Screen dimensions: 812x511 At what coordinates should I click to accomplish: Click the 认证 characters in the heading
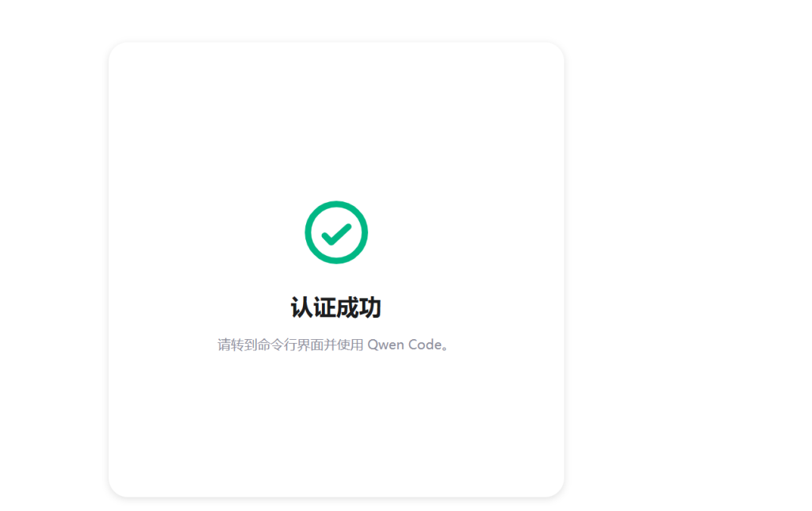(313, 307)
